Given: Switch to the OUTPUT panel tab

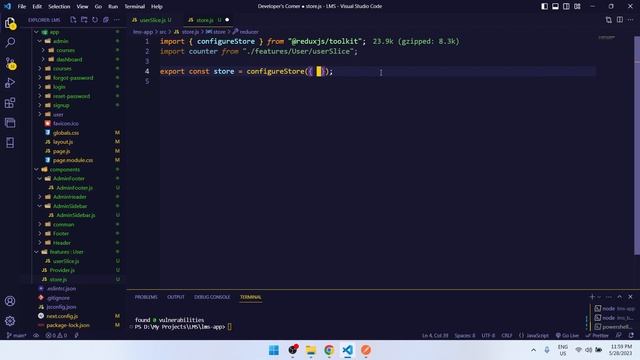Looking at the screenshot, I should [x=176, y=297].
